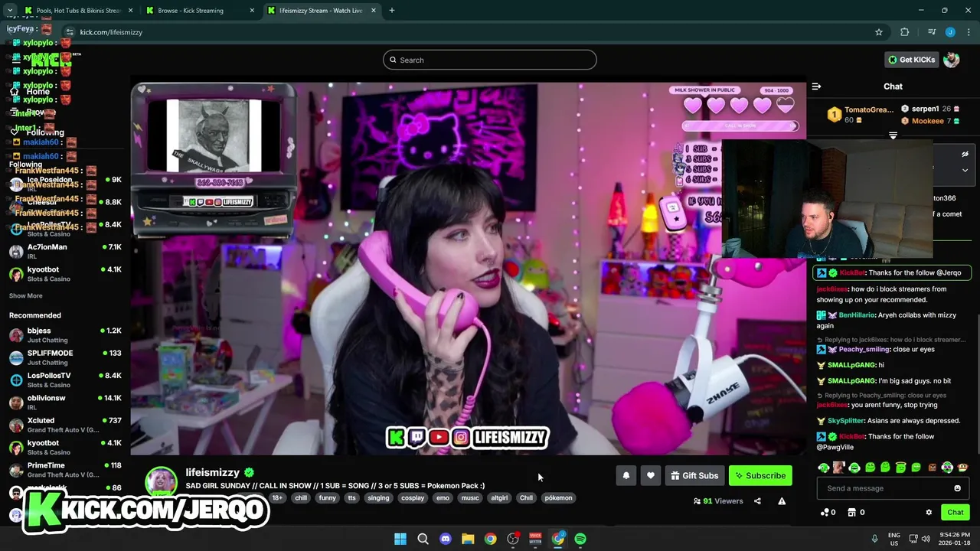Click the lifeismizzy streamer avatar

pyautogui.click(x=161, y=482)
